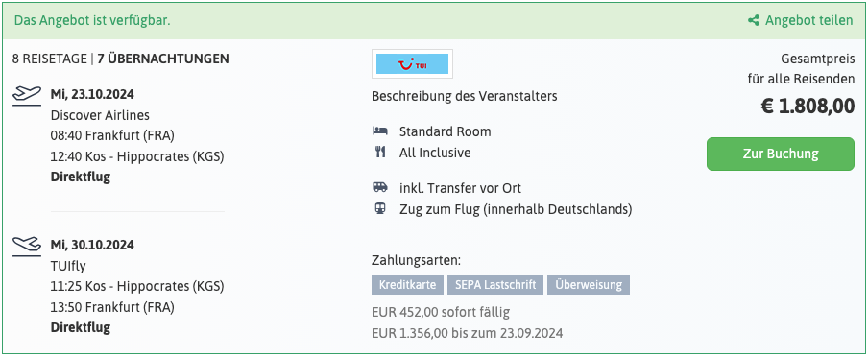868x356 pixels.
Task: Click the total price € 1.808,00
Action: (808, 107)
